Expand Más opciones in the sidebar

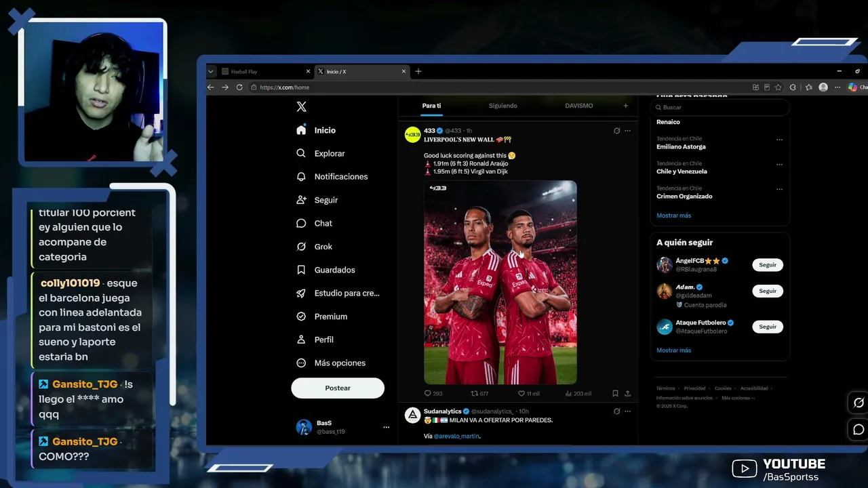[331, 363]
